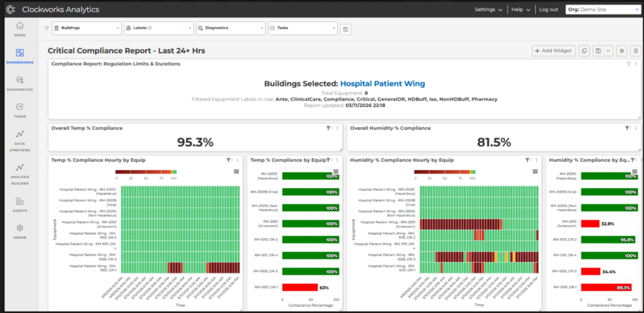This screenshot has height=313, width=644.
Task: Open Analysis Builder in the sidebar
Action: tap(19, 171)
